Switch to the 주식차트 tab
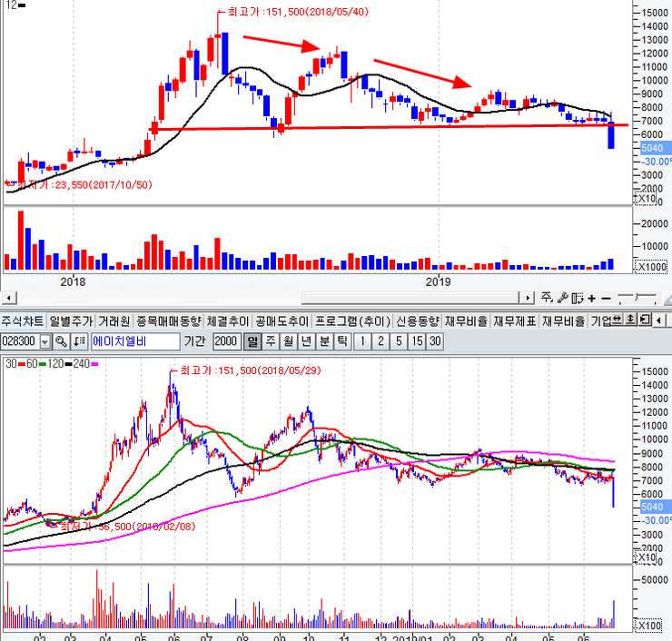The image size is (672, 641). click(x=23, y=320)
